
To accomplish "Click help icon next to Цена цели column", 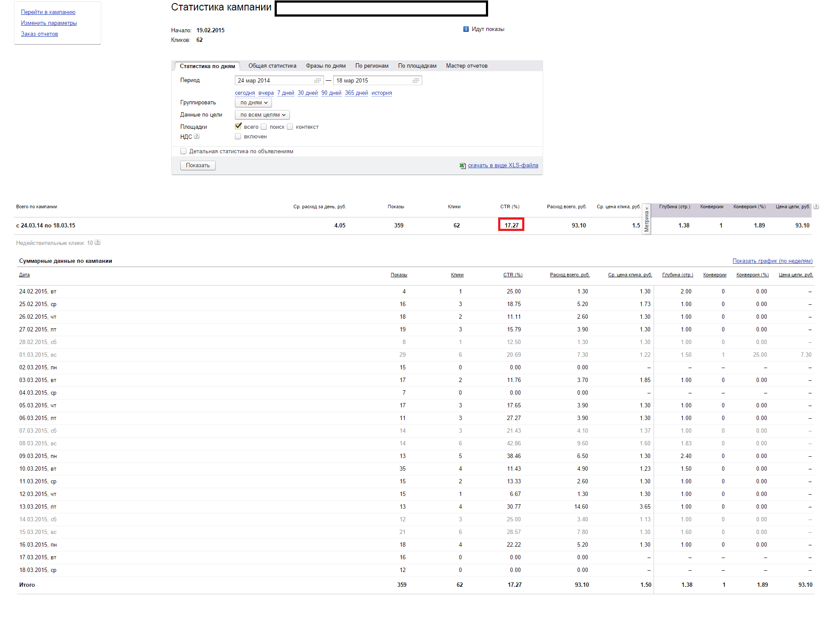I will pyautogui.click(x=816, y=207).
